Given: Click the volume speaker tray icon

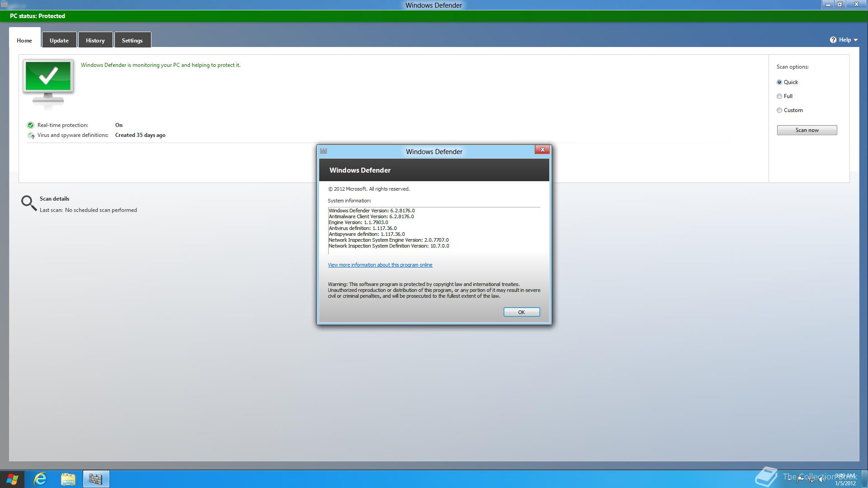Looking at the screenshot, I should click(822, 479).
